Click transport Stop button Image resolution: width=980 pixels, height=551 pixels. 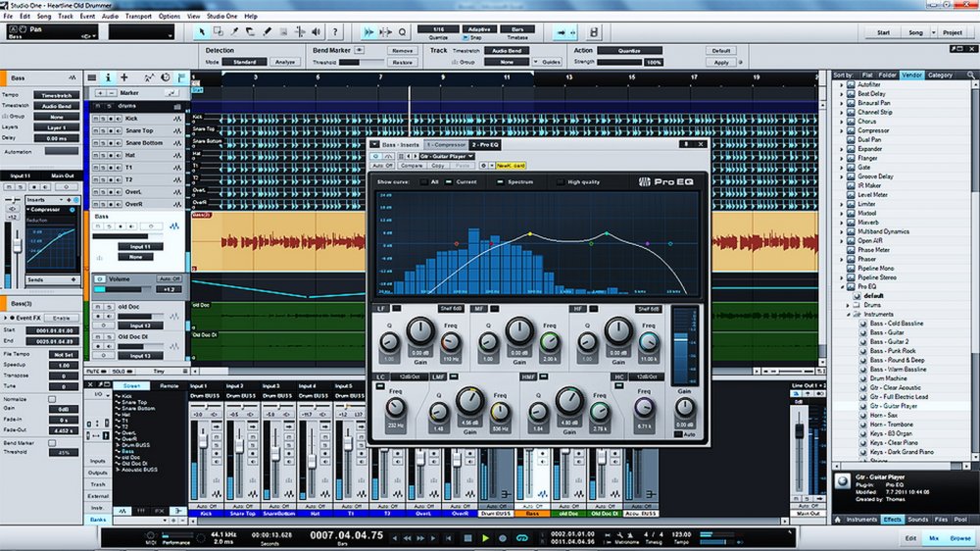pyautogui.click(x=467, y=538)
